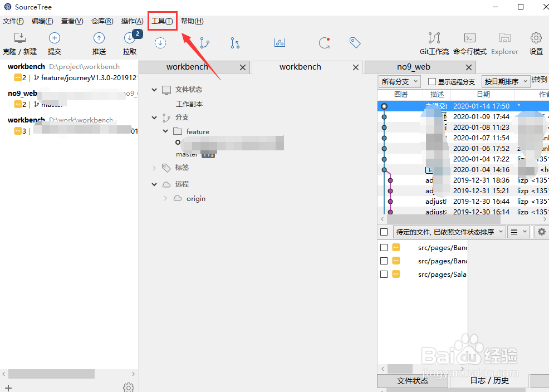Toggle select-all checkbox beside pending files dropdown
Viewport: 549px width, 392px height.
coord(384,232)
